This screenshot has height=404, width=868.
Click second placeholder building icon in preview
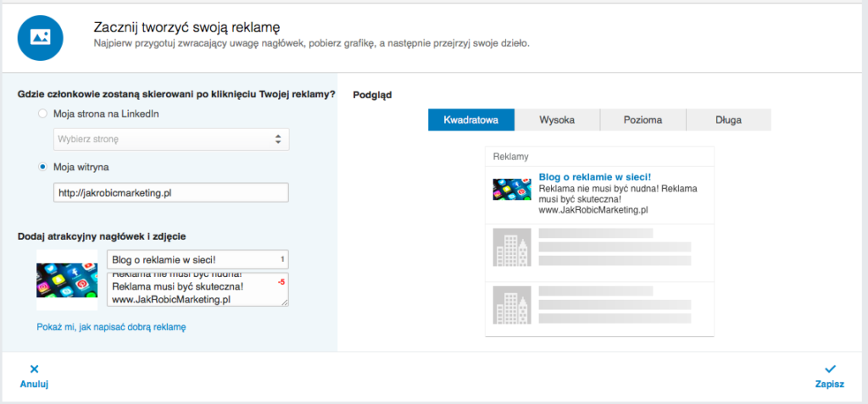click(512, 304)
